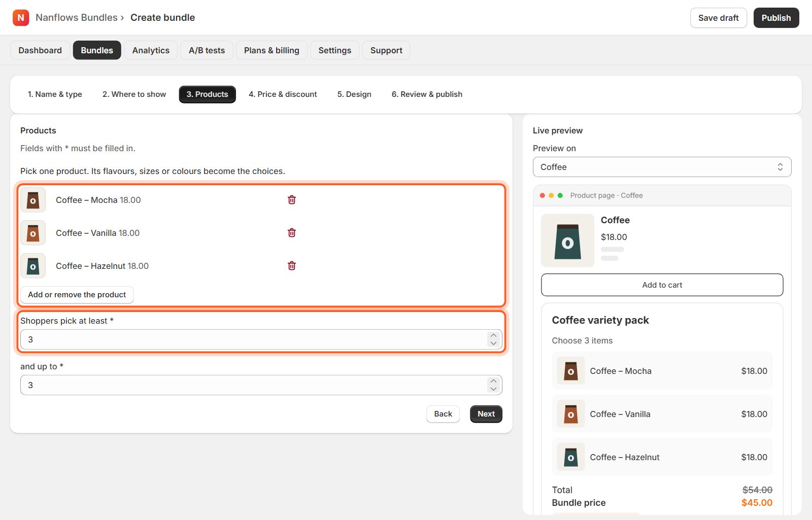Increase the Shoppers pick at least value
The height and width of the screenshot is (520, 812).
tap(493, 336)
